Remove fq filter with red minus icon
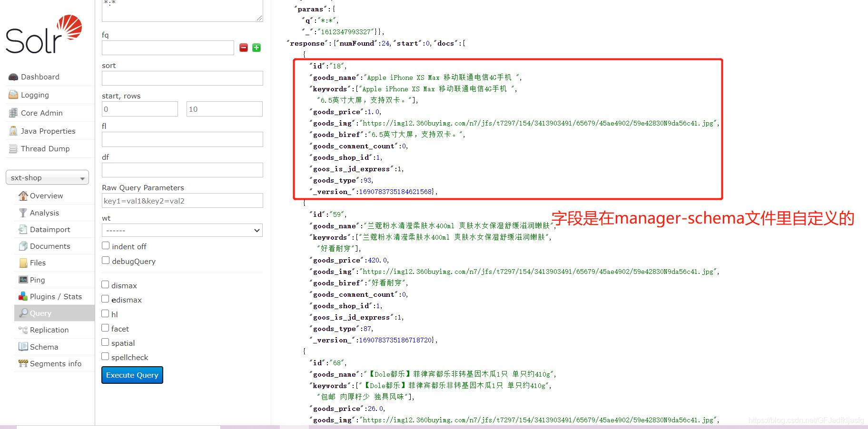Screen dimensions: 868x429 (244, 48)
